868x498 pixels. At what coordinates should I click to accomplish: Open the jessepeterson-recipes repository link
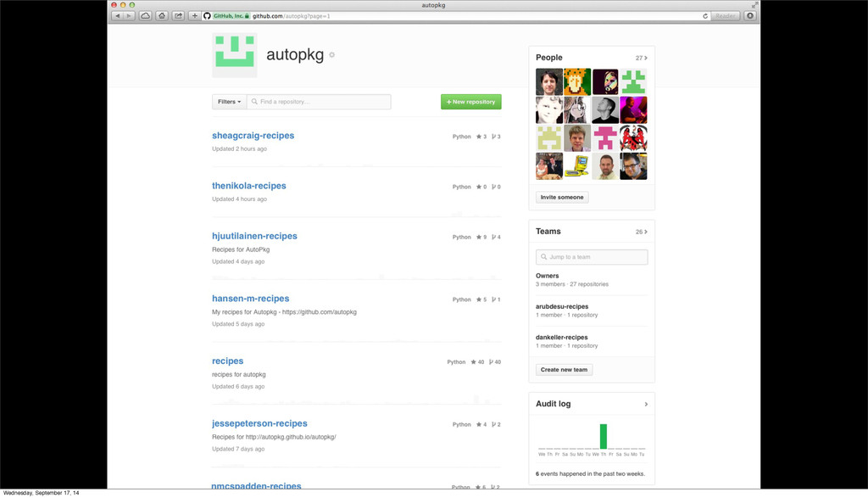pos(259,424)
